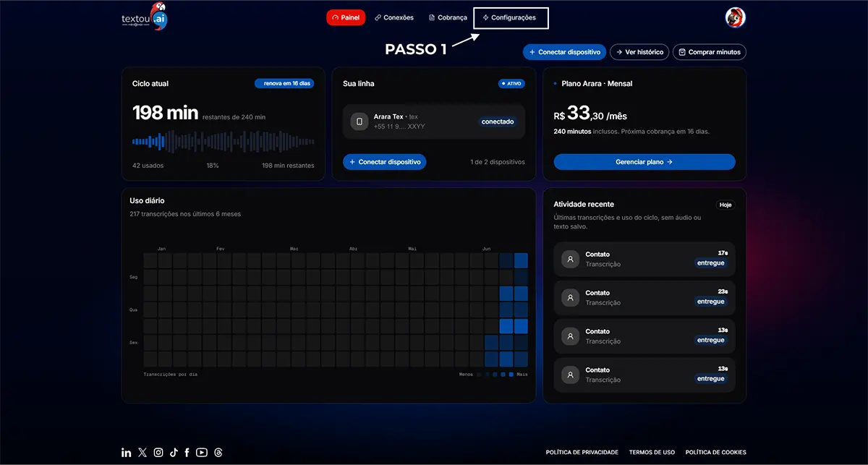Open the Contato transcription lasting 17s
This screenshot has height=465, width=868.
644,259
